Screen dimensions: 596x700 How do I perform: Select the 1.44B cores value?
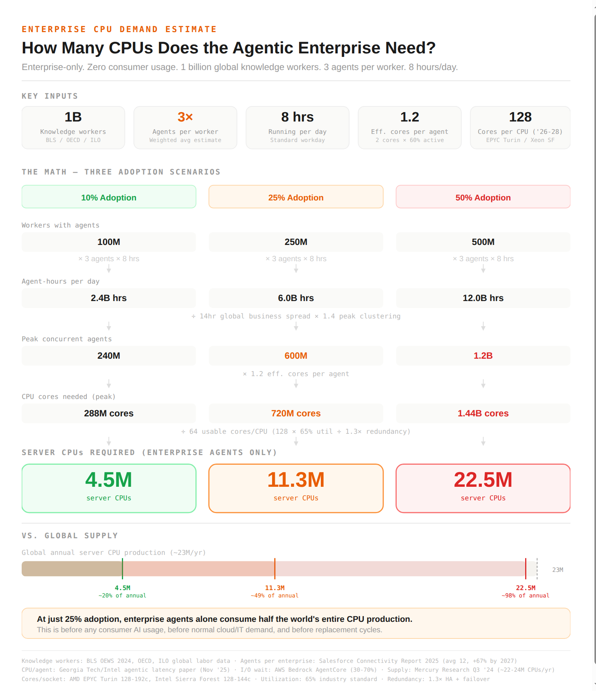tap(483, 414)
